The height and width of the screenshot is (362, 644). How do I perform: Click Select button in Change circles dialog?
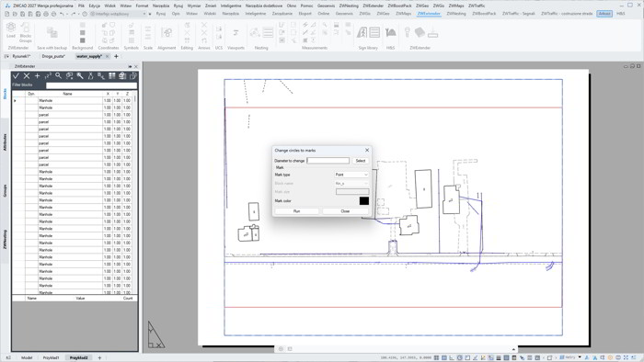(x=361, y=161)
